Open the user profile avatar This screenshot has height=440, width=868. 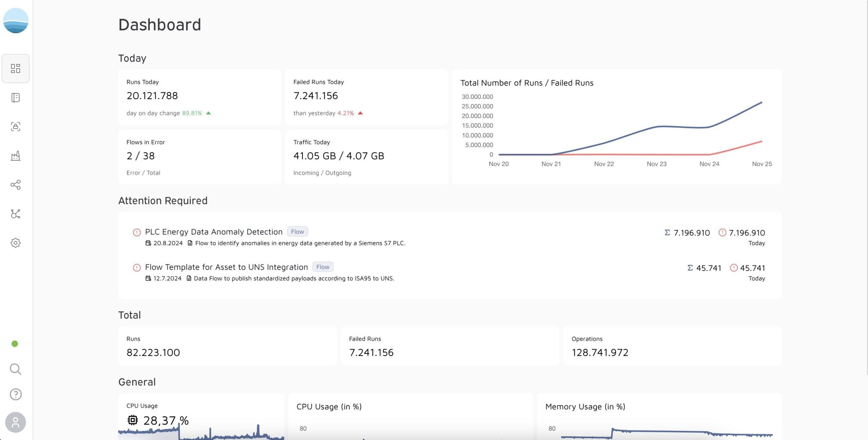15,422
